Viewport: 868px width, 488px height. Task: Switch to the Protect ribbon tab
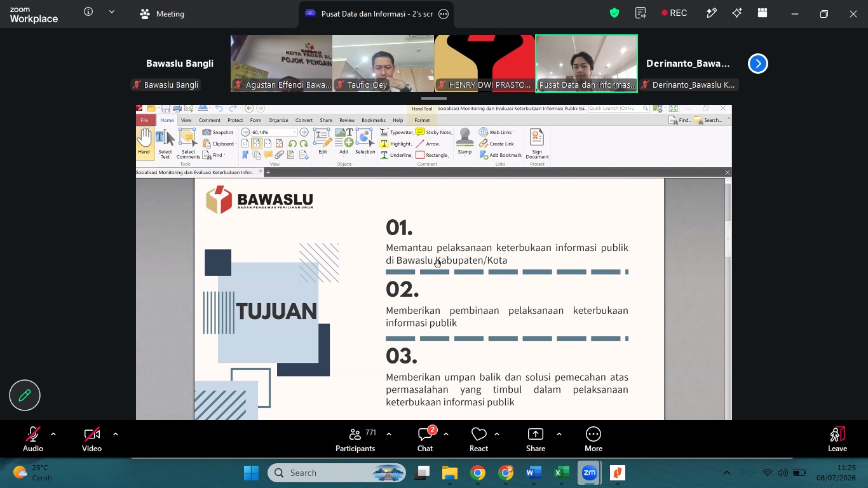point(235,120)
